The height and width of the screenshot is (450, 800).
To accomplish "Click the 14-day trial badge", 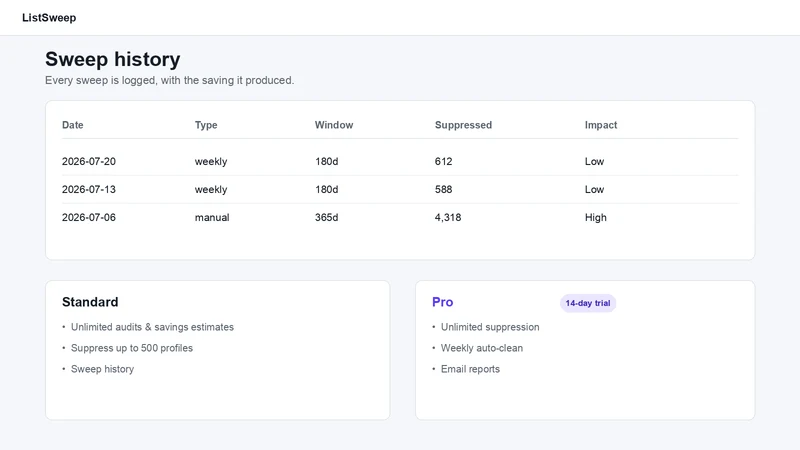I will pyautogui.click(x=588, y=303).
